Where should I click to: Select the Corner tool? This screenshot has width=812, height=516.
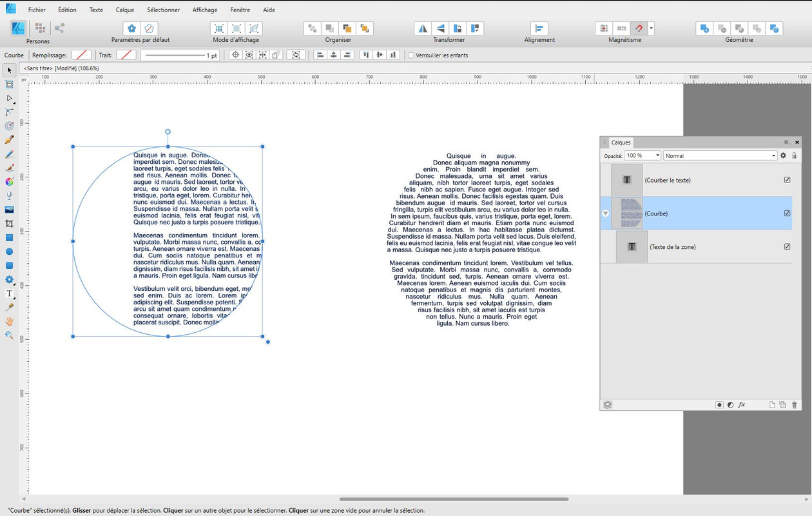tap(9, 112)
